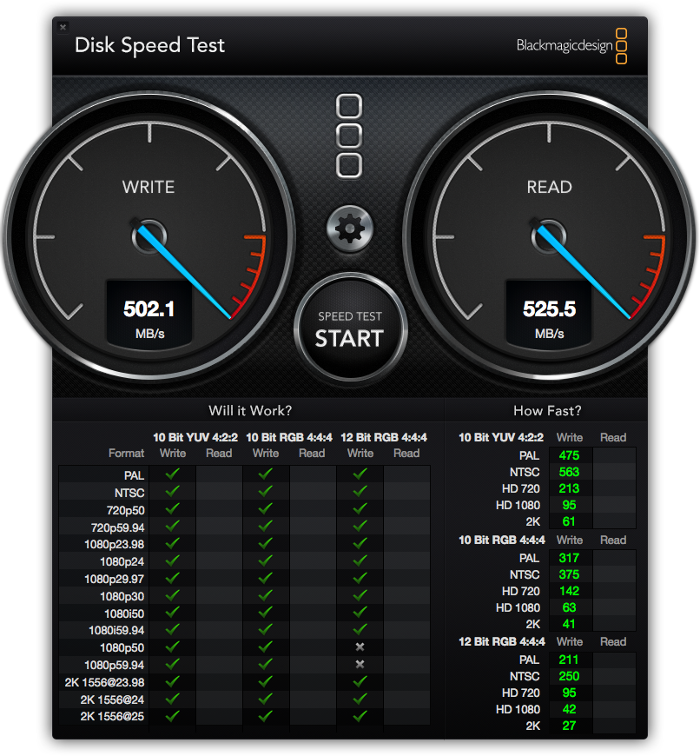Click the 10 Bit YUV write checkmark for 2K 1556@24

tap(172, 699)
